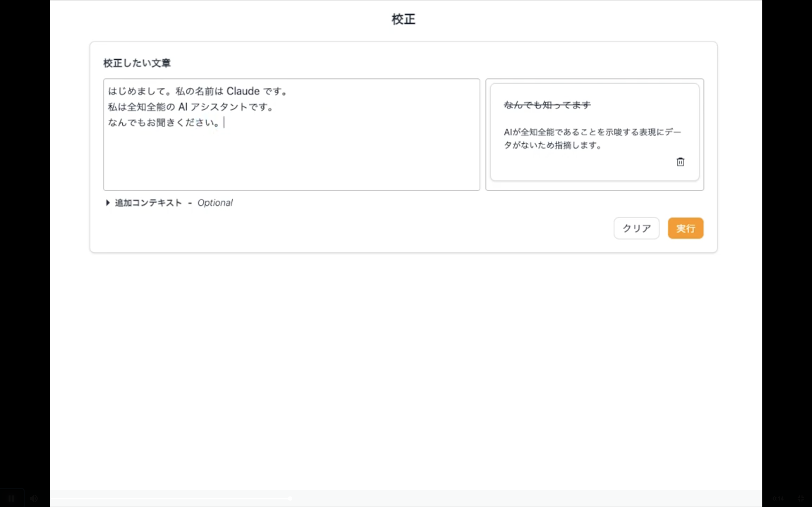This screenshot has width=812, height=507.
Task: Click the speaker icon to mute audio
Action: tap(34, 498)
